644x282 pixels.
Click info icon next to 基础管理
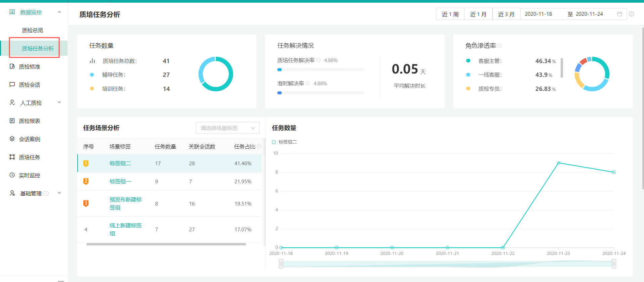[x=46, y=193]
